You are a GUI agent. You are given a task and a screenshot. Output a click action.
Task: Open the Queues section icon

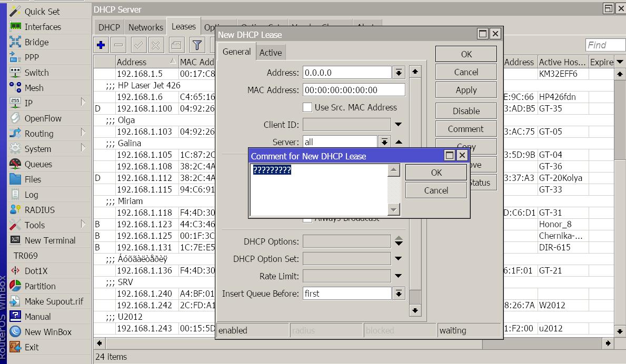click(15, 164)
